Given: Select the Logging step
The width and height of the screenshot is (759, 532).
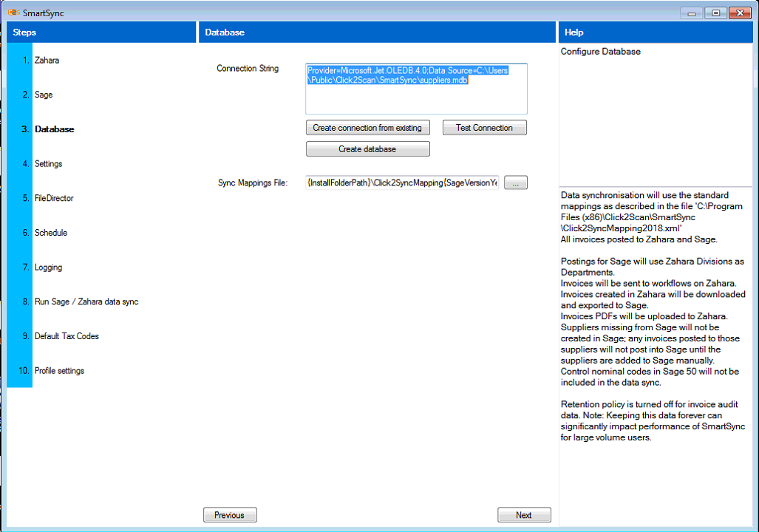Looking at the screenshot, I should click(x=48, y=267).
